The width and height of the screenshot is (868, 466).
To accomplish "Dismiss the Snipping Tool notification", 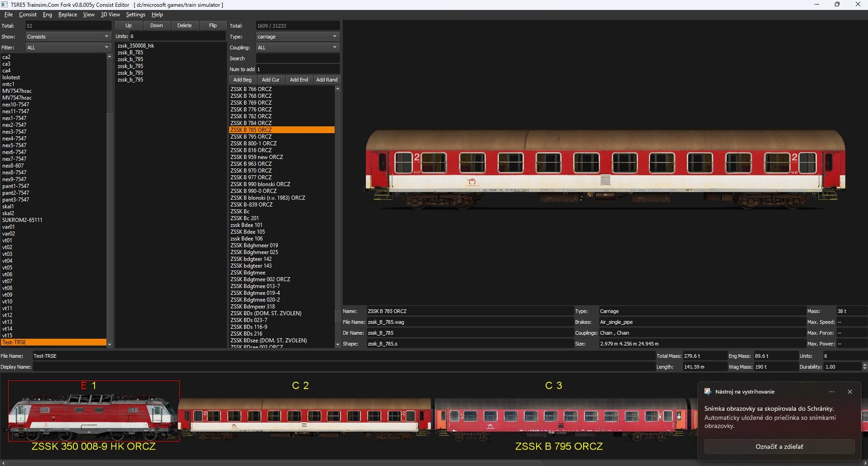I will (849, 392).
